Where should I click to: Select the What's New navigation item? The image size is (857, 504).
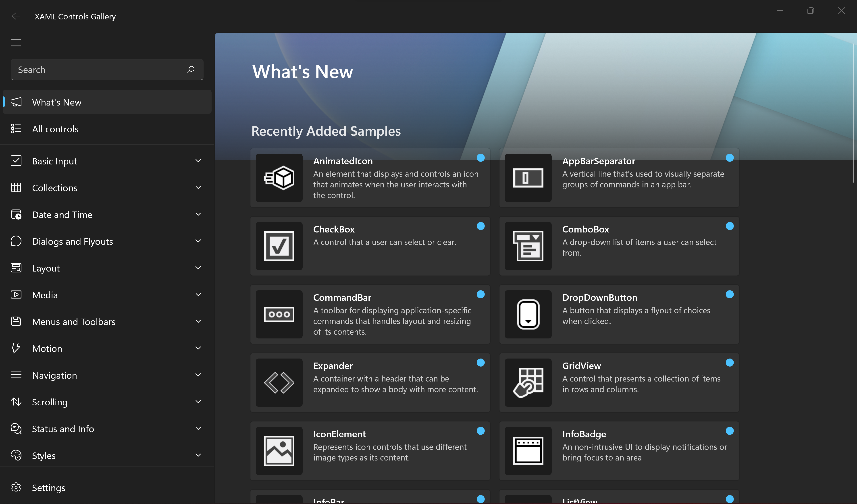(57, 102)
